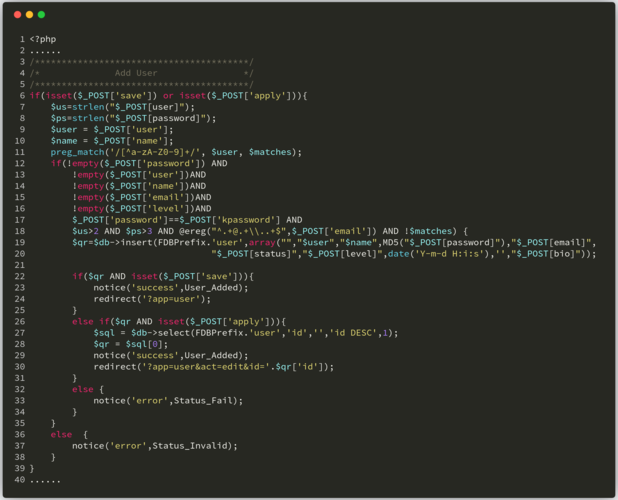Screen dimensions: 618x500
Task: Click "notice('error',Status_Invalid);" line
Action: [155, 446]
